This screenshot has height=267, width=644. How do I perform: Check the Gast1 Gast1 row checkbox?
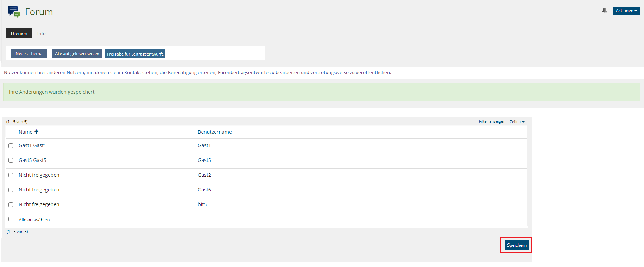tap(11, 145)
